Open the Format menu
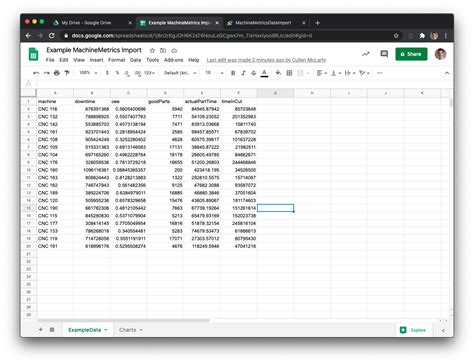 pos(117,60)
